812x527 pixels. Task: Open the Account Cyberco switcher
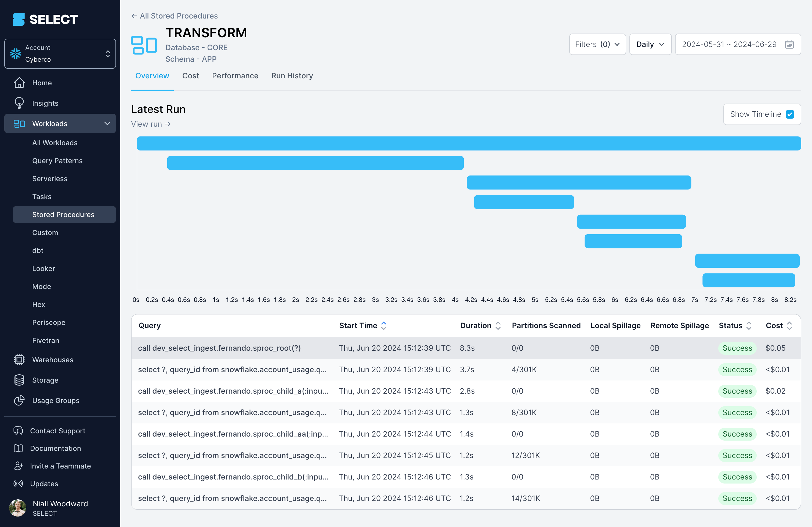[x=60, y=53]
